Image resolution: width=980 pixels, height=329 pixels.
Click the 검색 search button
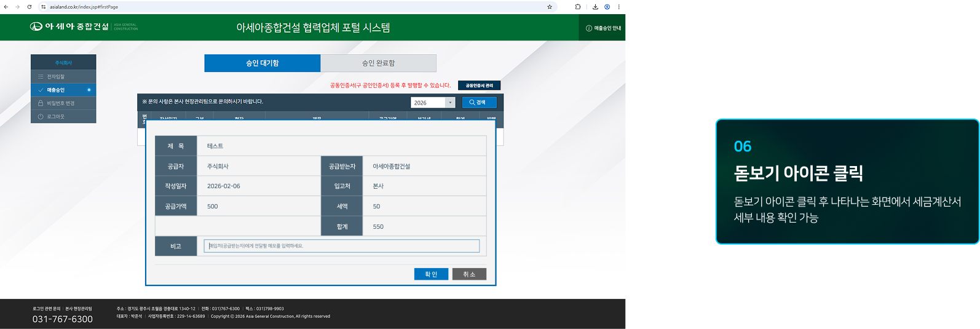(x=479, y=103)
